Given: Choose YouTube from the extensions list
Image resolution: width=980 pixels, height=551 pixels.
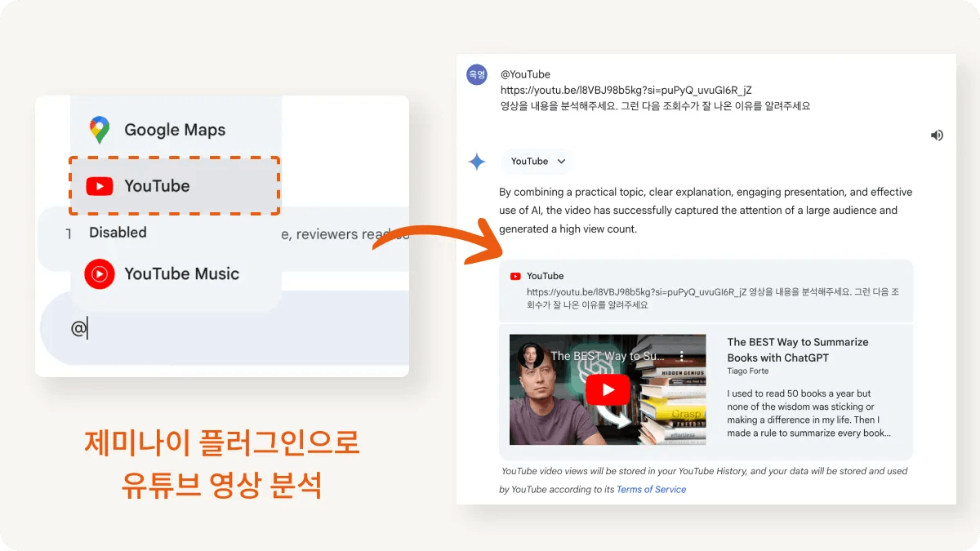Looking at the screenshot, I should (175, 186).
